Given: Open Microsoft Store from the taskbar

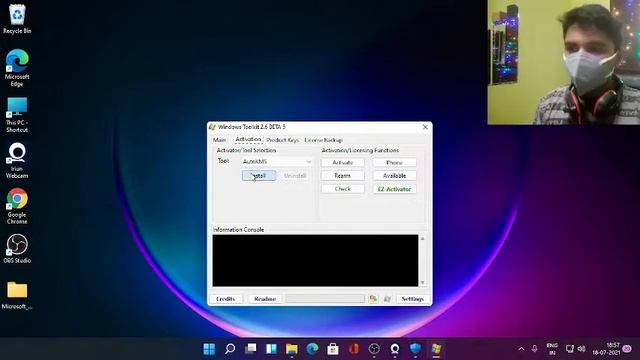Looking at the screenshot, I should pos(333,349).
